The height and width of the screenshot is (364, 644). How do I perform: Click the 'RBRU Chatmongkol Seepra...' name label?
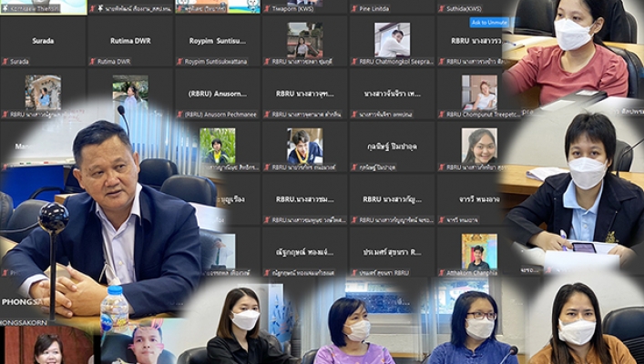396,62
